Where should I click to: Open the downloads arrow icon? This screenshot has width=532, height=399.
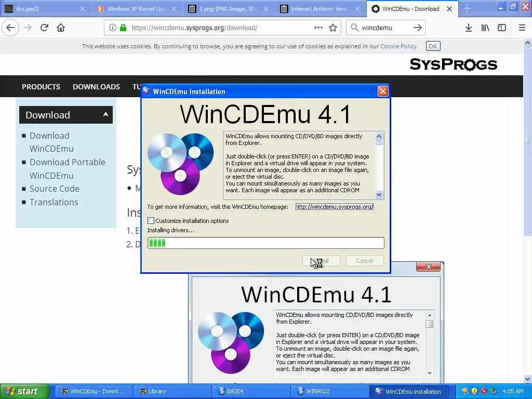(469, 28)
